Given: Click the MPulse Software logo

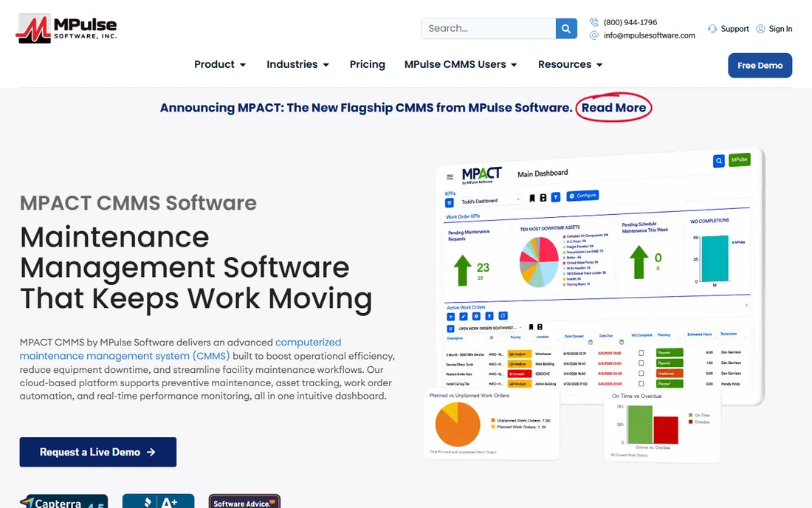Looking at the screenshot, I should [x=66, y=29].
